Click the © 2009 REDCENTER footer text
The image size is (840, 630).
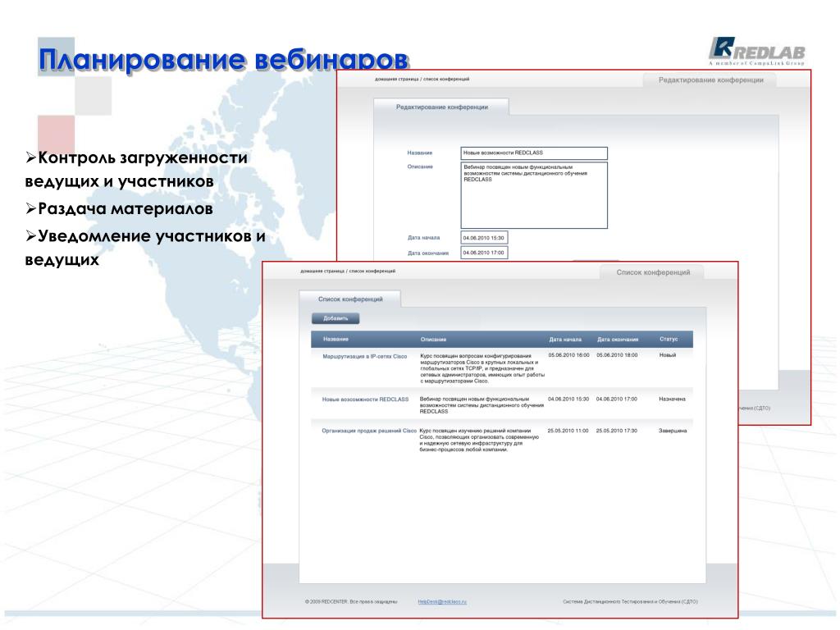pos(351,601)
